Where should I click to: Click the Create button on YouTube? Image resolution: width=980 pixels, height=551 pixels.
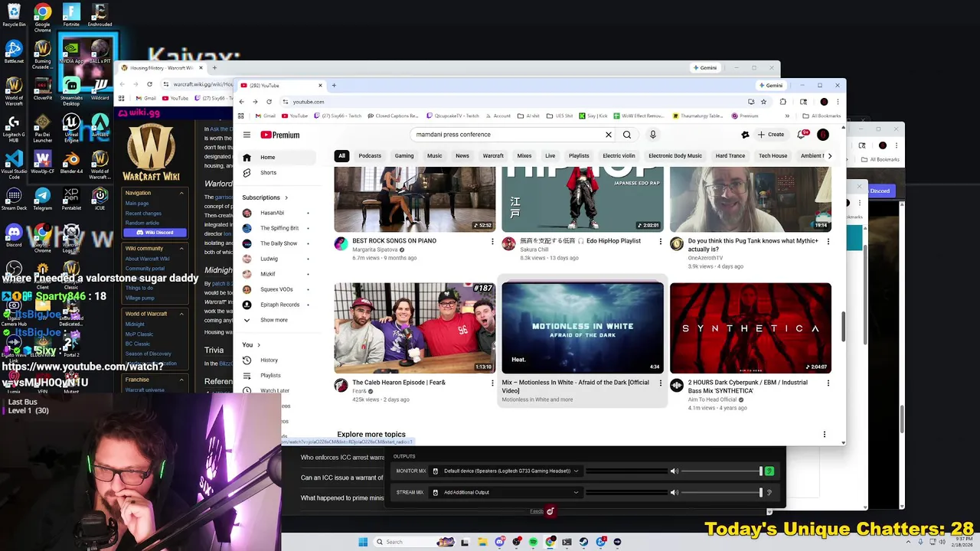771,135
